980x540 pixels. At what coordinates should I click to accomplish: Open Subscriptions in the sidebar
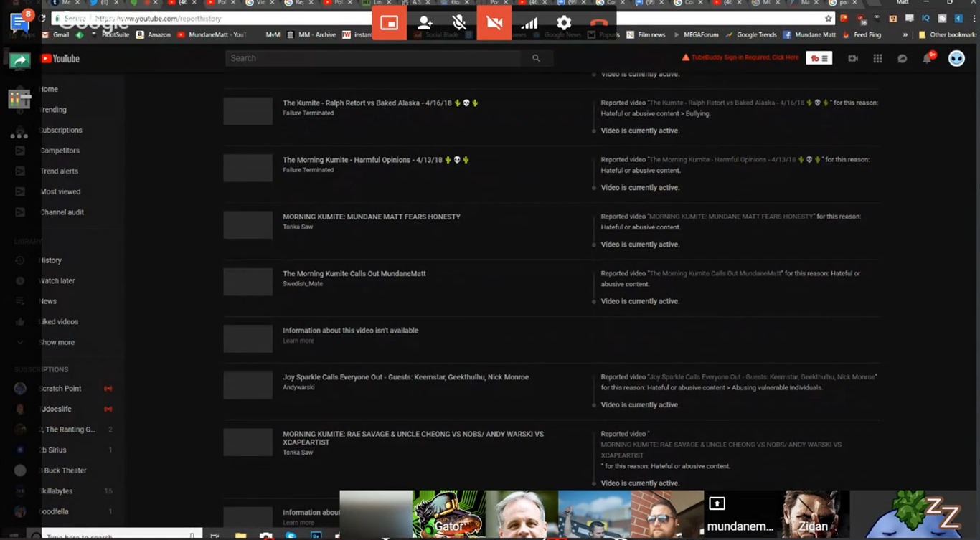tap(61, 130)
